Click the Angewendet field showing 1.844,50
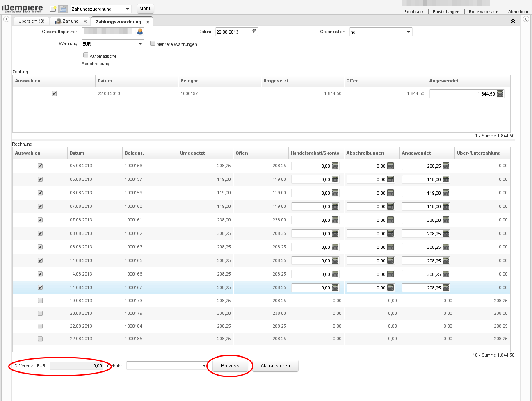The image size is (532, 401). tap(463, 94)
